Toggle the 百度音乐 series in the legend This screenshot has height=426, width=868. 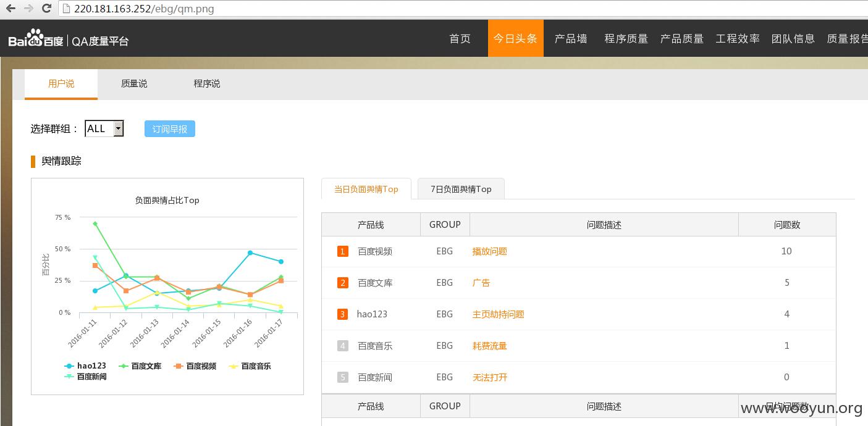click(250, 366)
